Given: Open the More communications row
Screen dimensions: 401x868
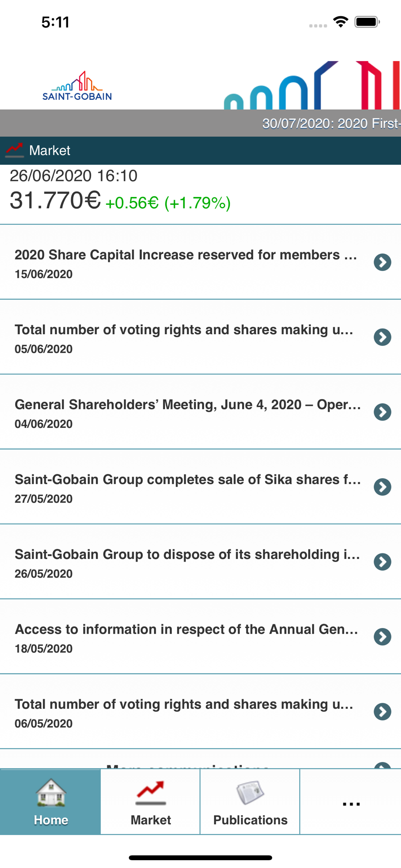Looking at the screenshot, I should pos(200,759).
